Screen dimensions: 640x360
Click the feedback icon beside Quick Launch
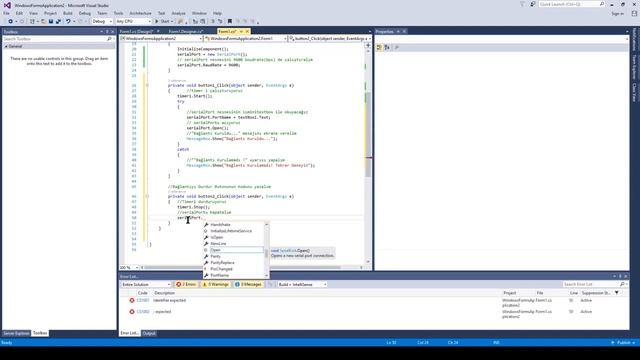[x=533, y=4]
